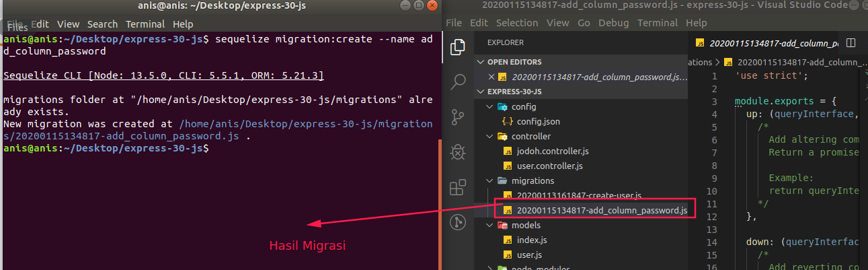
Task: Collapse the migrations folder chevron
Action: pyautogui.click(x=490, y=180)
